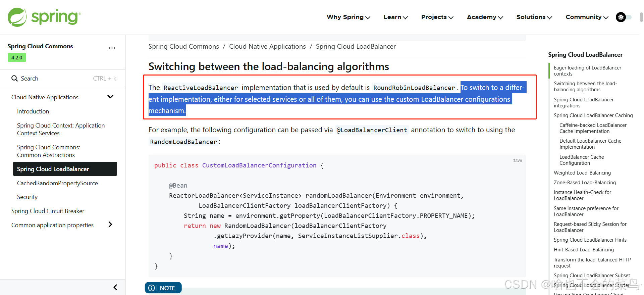Screen dimensions: 644x295
Task: Go to Switching between the load-balancing algorithms in TOC
Action: (x=585, y=87)
